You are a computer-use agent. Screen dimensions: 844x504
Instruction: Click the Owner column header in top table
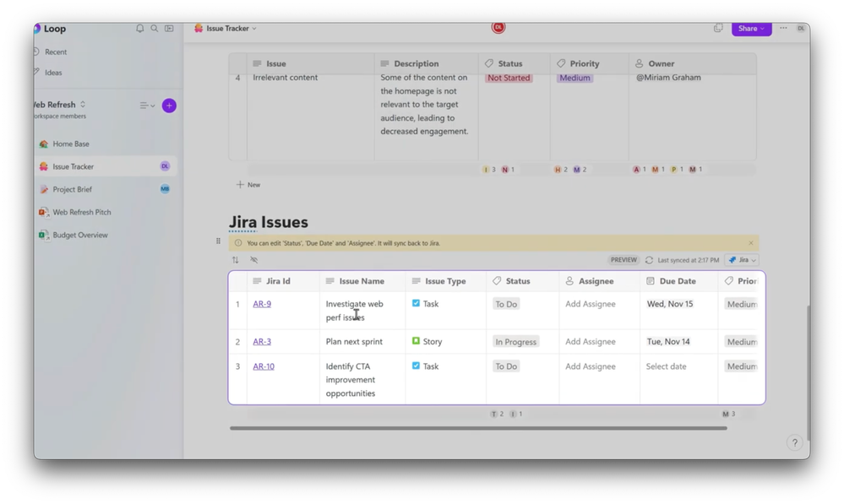tap(692, 63)
